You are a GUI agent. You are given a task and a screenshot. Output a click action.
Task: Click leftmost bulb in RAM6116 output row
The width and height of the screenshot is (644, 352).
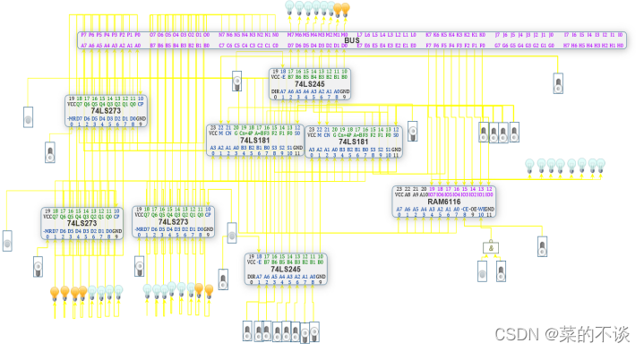[x=530, y=167]
